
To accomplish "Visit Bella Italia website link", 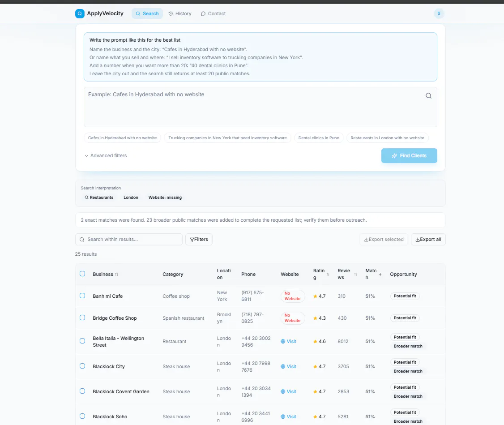I will pyautogui.click(x=288, y=341).
